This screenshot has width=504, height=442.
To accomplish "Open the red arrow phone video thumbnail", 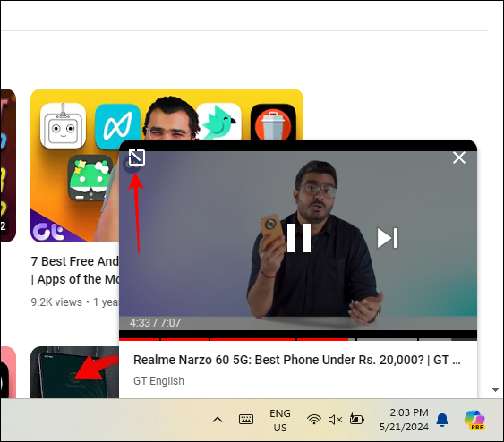I will click(x=74, y=372).
